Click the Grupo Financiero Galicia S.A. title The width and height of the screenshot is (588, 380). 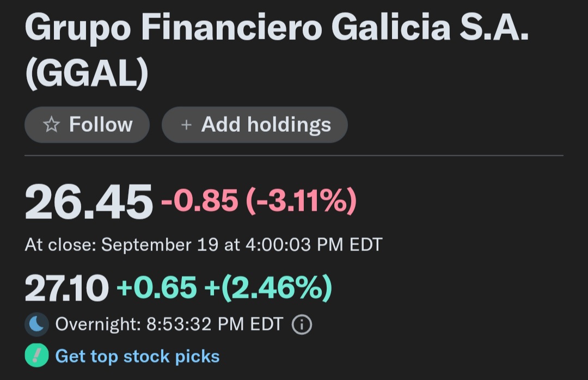277,29
